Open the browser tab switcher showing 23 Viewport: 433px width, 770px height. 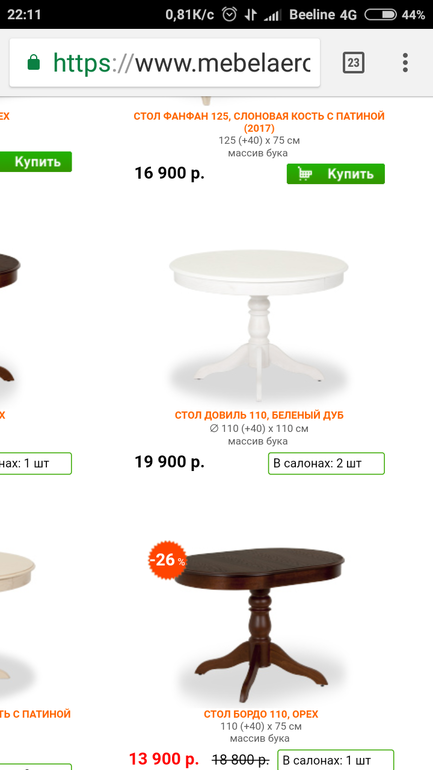pyautogui.click(x=353, y=62)
